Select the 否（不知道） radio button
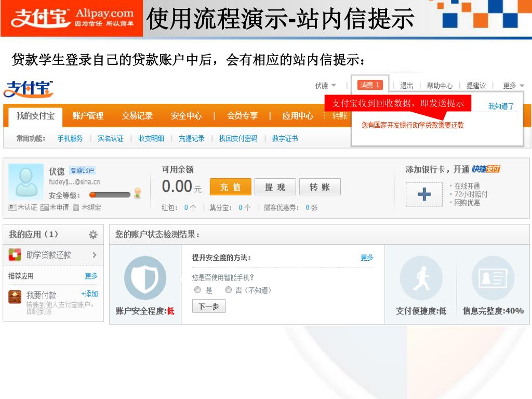 (229, 290)
